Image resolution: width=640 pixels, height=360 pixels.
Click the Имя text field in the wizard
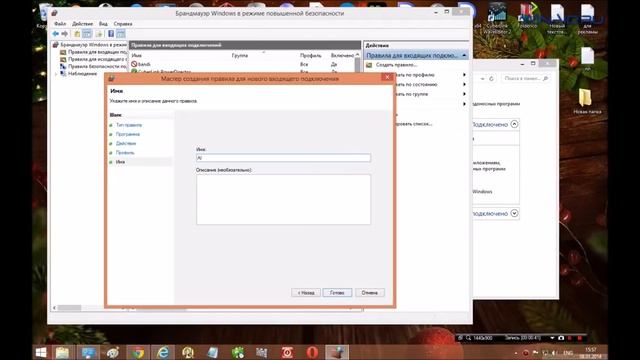tap(283, 158)
